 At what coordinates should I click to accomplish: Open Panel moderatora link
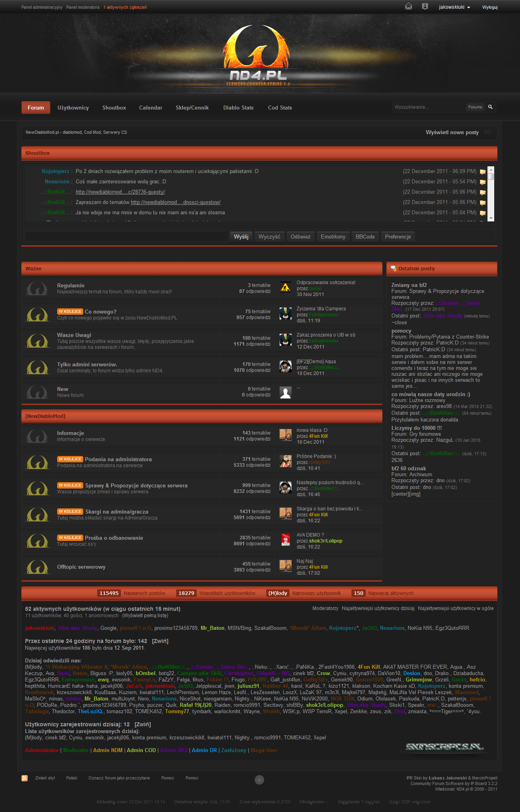[83, 7]
